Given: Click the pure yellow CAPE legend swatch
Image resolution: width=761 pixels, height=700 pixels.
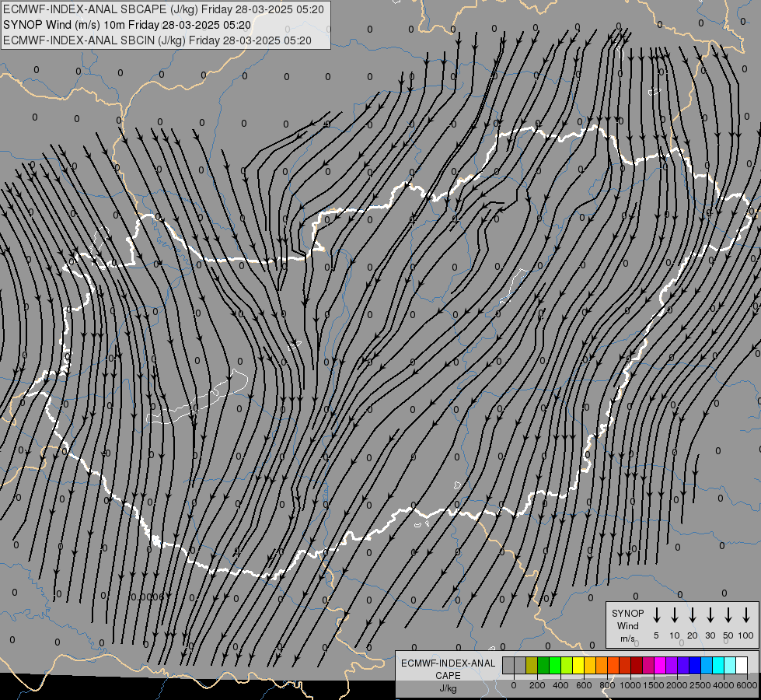Looking at the screenshot, I should pyautogui.click(x=578, y=666).
